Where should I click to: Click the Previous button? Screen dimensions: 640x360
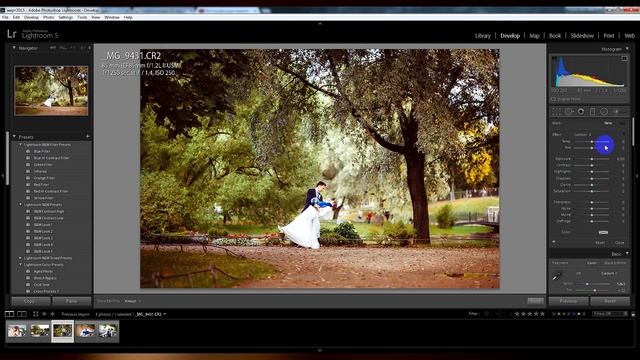click(x=569, y=301)
